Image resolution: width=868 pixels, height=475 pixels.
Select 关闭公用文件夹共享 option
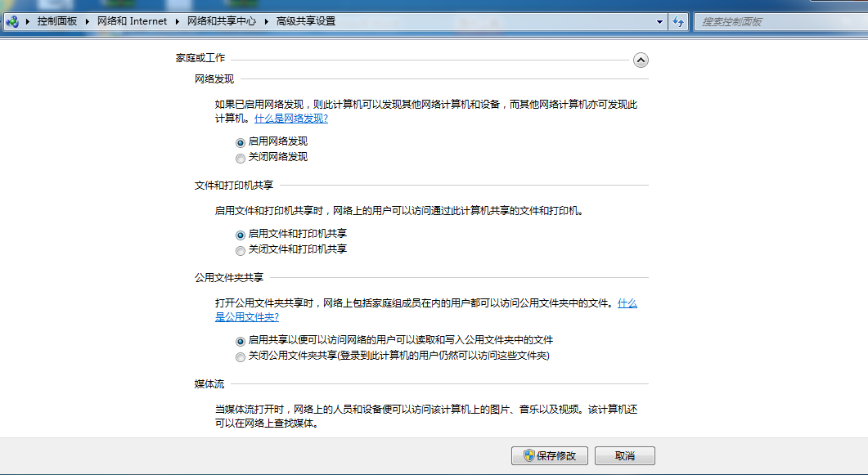(240, 356)
